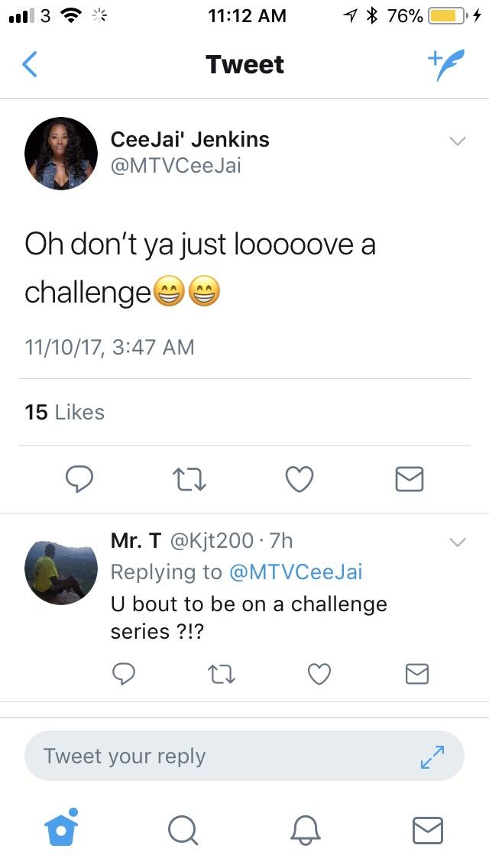Go to the Home tab

point(61,828)
